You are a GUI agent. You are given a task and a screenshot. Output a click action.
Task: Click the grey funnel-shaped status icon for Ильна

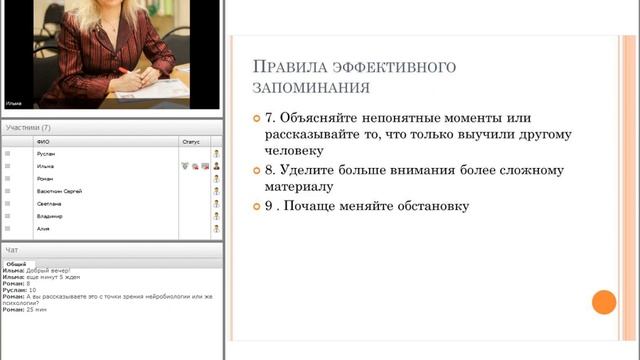pyautogui.click(x=185, y=166)
